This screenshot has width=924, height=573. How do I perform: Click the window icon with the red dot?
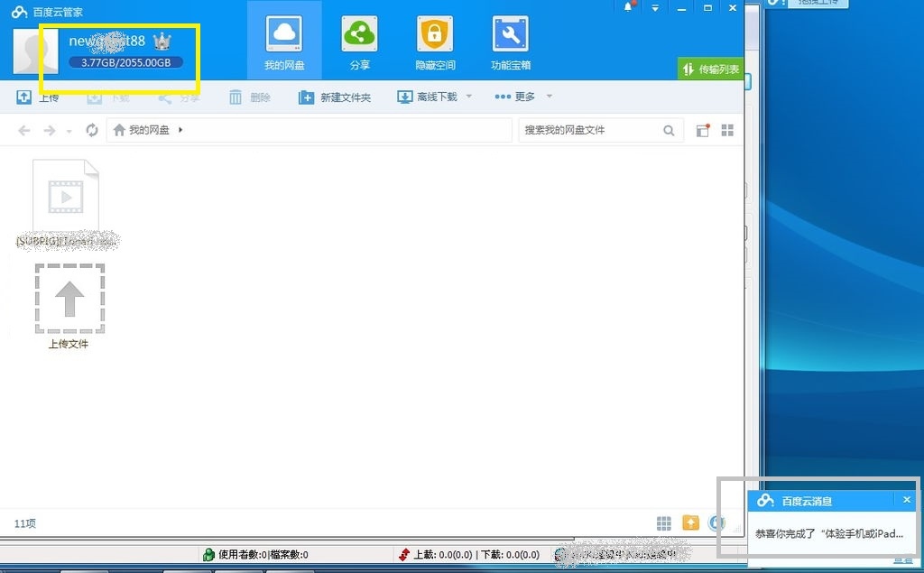click(703, 130)
